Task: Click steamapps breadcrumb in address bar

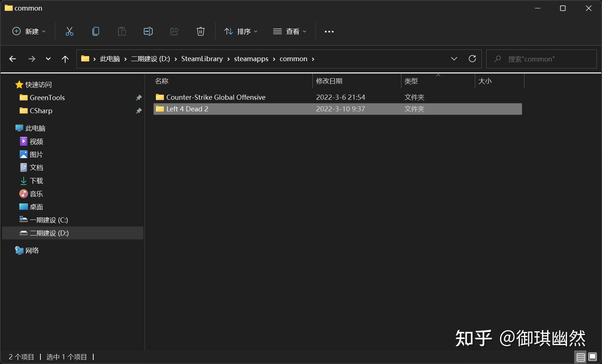Action: (251, 59)
